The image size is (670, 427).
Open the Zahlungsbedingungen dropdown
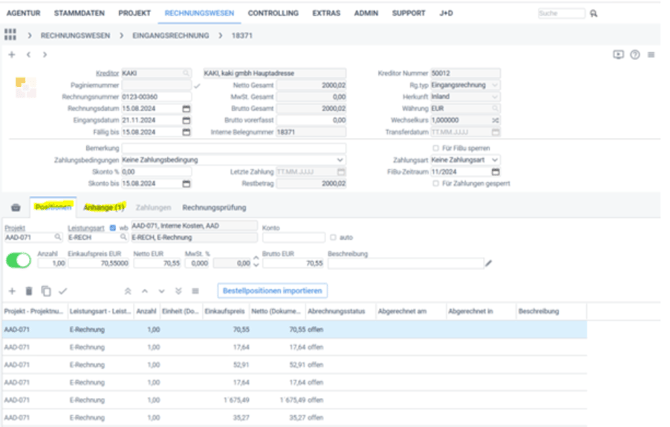[x=341, y=160]
